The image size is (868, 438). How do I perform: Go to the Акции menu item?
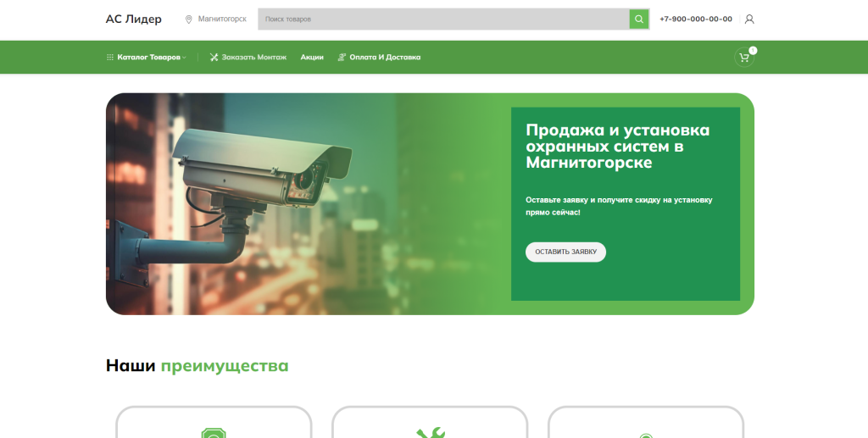(x=312, y=58)
